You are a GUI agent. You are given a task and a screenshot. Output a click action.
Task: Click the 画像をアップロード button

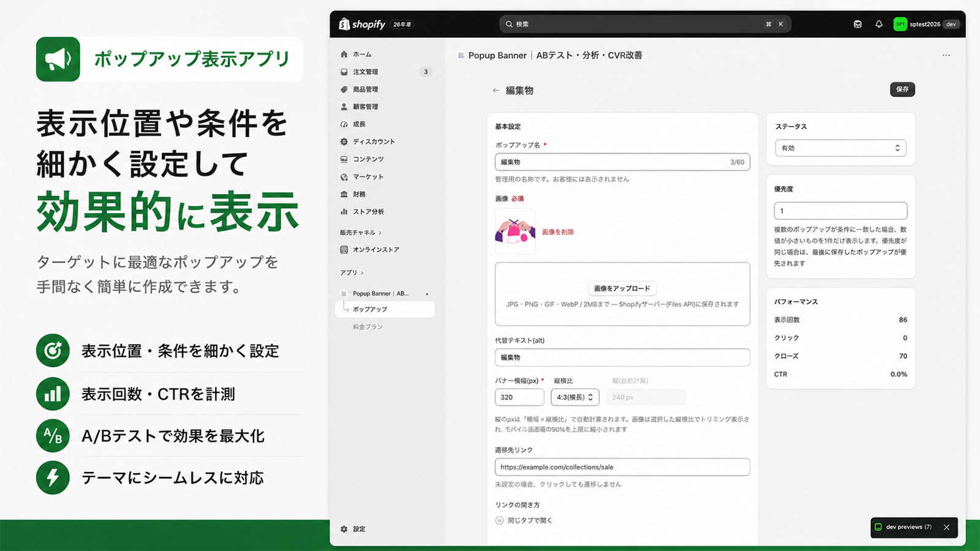(622, 288)
